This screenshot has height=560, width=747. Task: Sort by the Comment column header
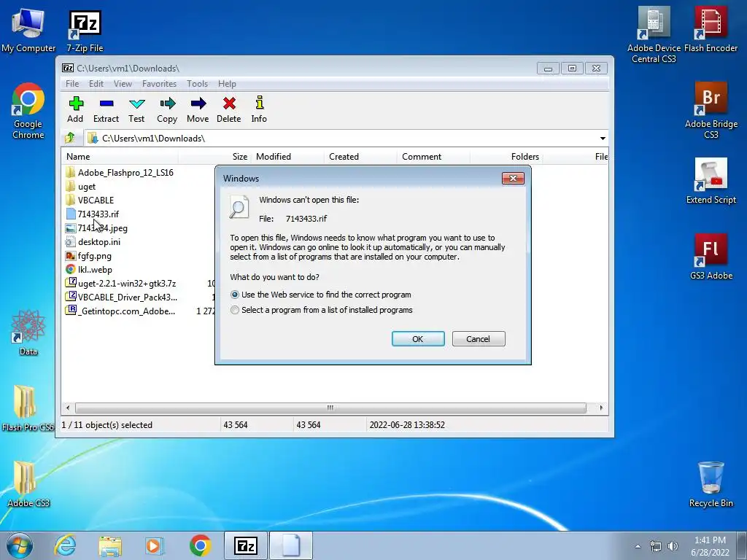point(433,157)
